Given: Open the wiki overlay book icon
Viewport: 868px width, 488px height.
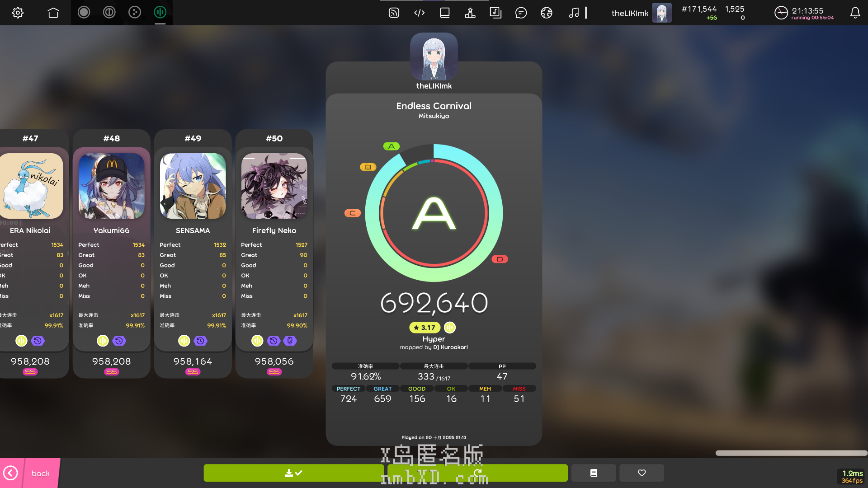Looking at the screenshot, I should click(445, 13).
